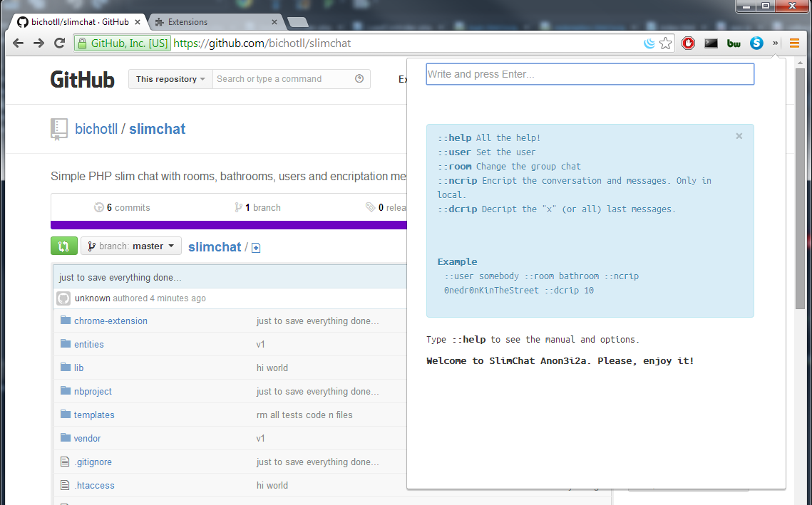This screenshot has height=505, width=812.
Task: Click the blue swirl icon in the address bar
Action: click(649, 43)
